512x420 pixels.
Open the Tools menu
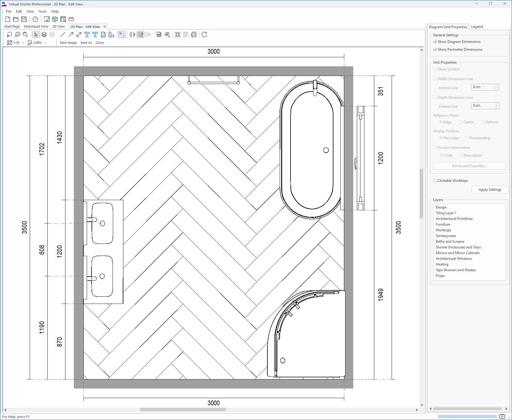(42, 11)
